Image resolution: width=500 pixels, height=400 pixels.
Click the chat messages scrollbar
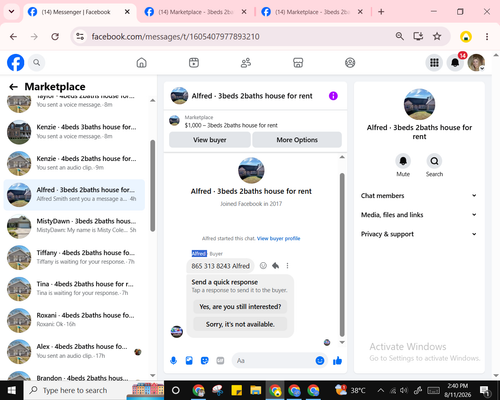(342, 255)
